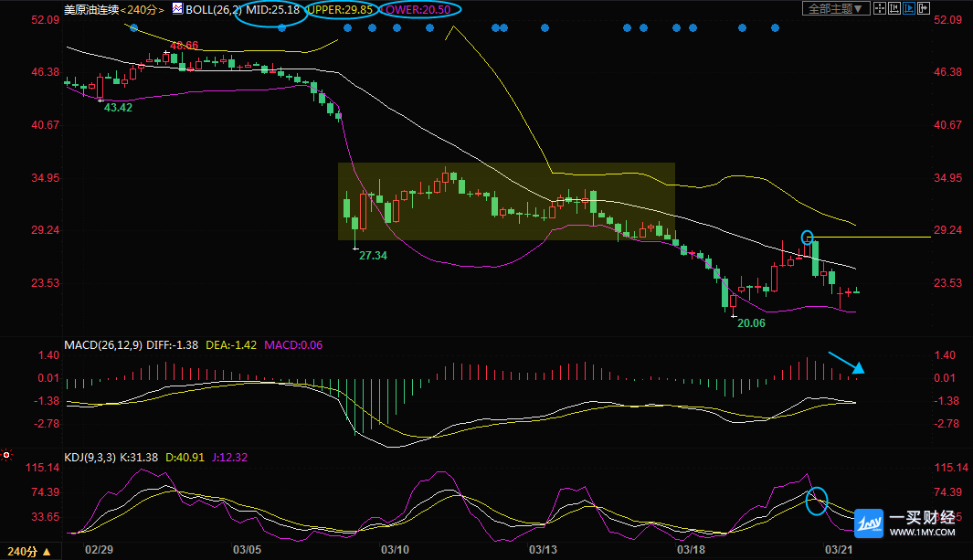Screen dimensions: 973x560
Task: Click the J:12.32 readout
Action: [x=229, y=457]
